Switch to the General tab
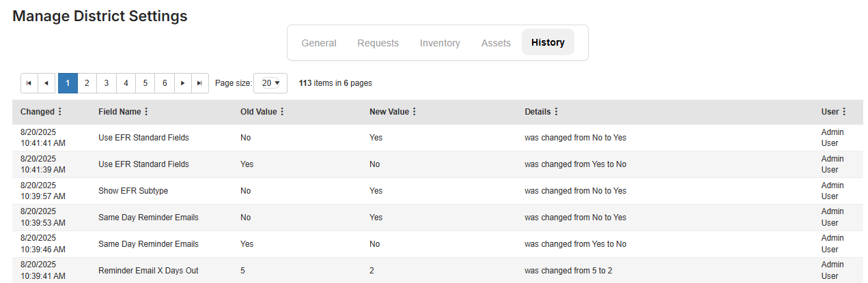This screenshot has height=283, width=868. [x=319, y=43]
